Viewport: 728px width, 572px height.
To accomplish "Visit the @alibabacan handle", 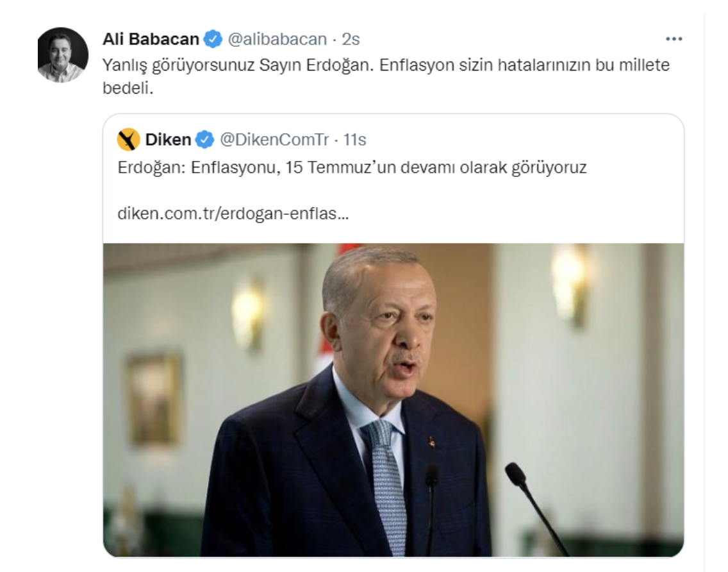I will click(x=277, y=39).
